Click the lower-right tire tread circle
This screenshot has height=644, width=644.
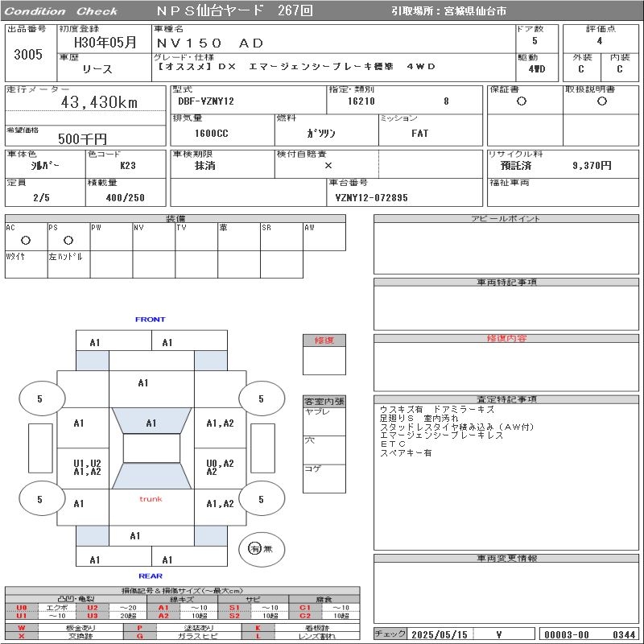(x=261, y=500)
